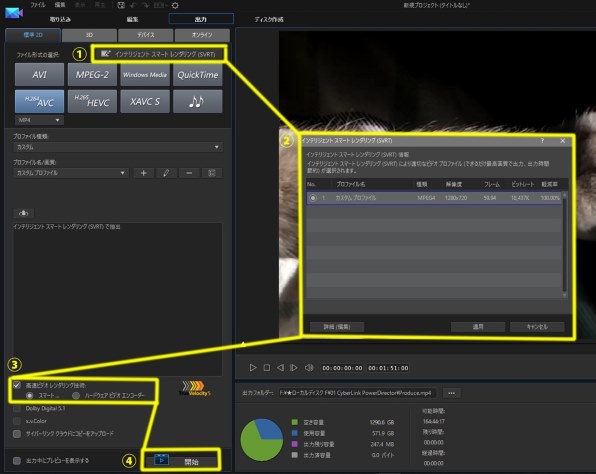This screenshot has width=596, height=474.
Task: Click Apply button in SVRT dialog
Action: [478, 327]
